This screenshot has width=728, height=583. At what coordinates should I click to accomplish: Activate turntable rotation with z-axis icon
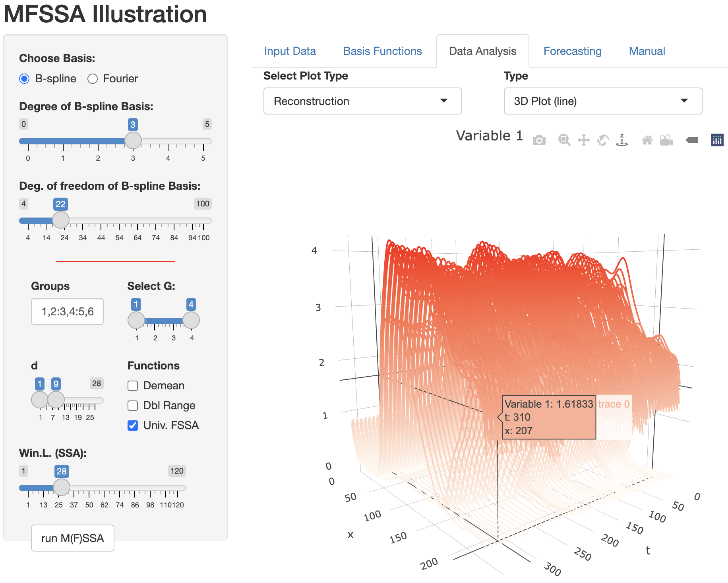coord(622,140)
